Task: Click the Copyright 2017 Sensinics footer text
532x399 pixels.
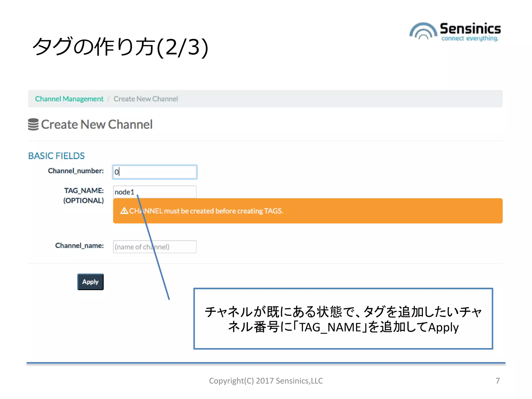Action: (266, 381)
